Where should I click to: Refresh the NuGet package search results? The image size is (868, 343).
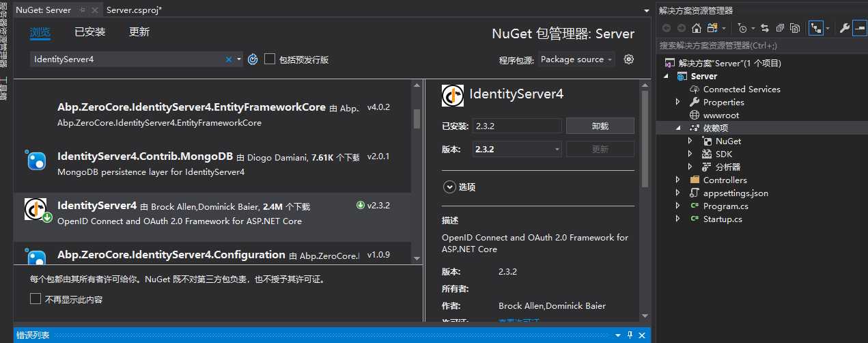[x=253, y=59]
